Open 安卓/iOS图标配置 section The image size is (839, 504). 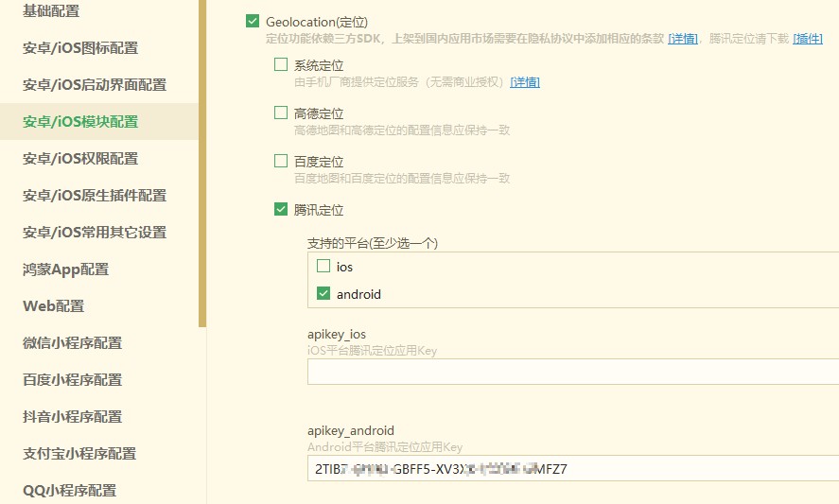click(80, 48)
